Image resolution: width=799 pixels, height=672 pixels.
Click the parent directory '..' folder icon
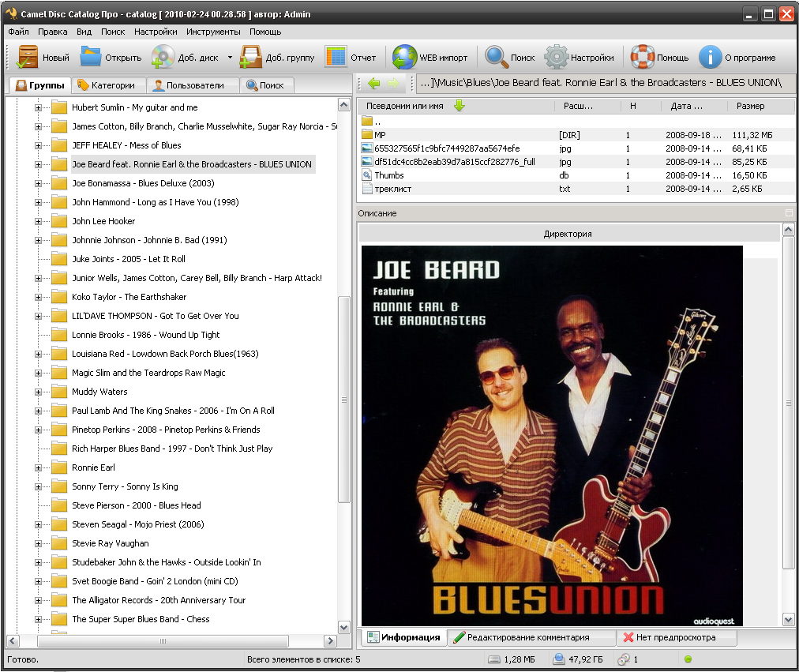coord(367,122)
